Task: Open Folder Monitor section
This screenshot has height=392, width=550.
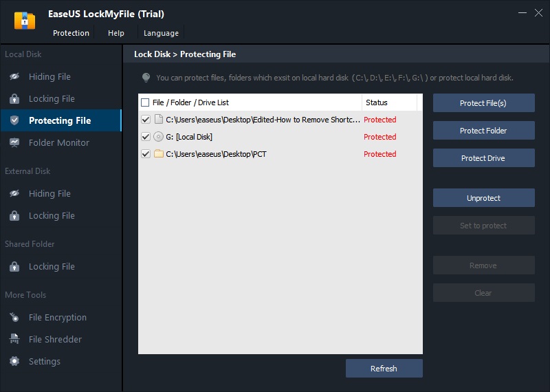Action: click(60, 142)
